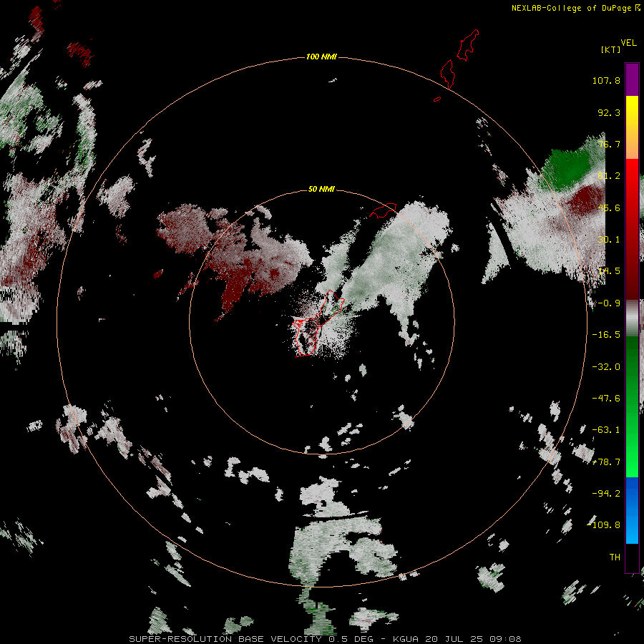
Task: Click the TH label on legend
Action: coord(615,557)
